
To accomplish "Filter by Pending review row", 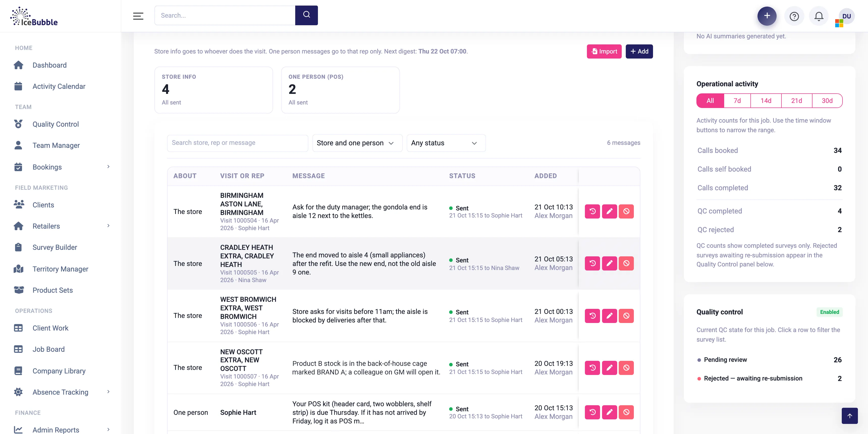I will (769, 360).
